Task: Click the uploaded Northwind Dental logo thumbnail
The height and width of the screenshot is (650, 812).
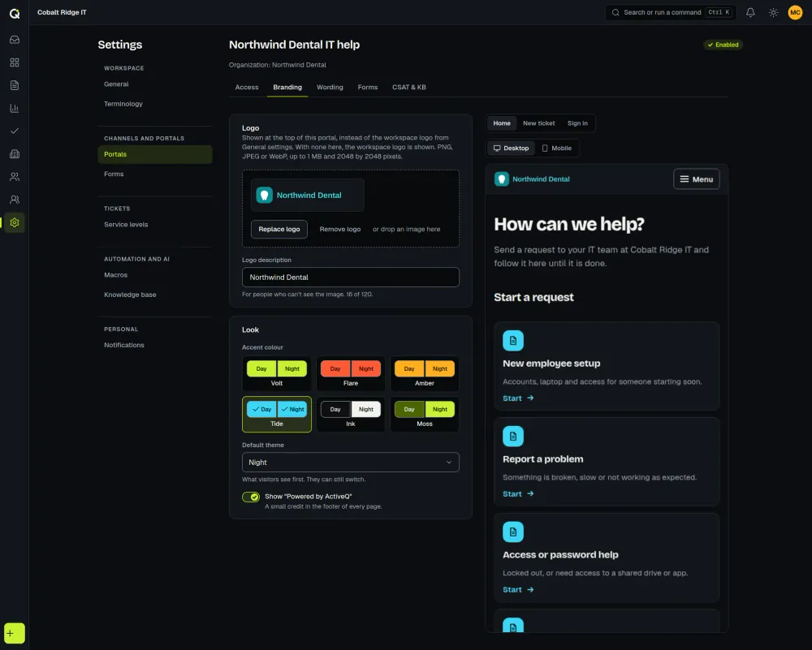Action: (308, 195)
